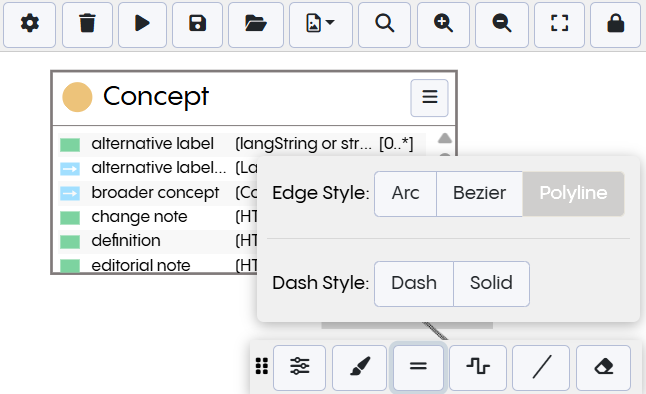Click the play run button
The image size is (646, 394).
[143, 25]
